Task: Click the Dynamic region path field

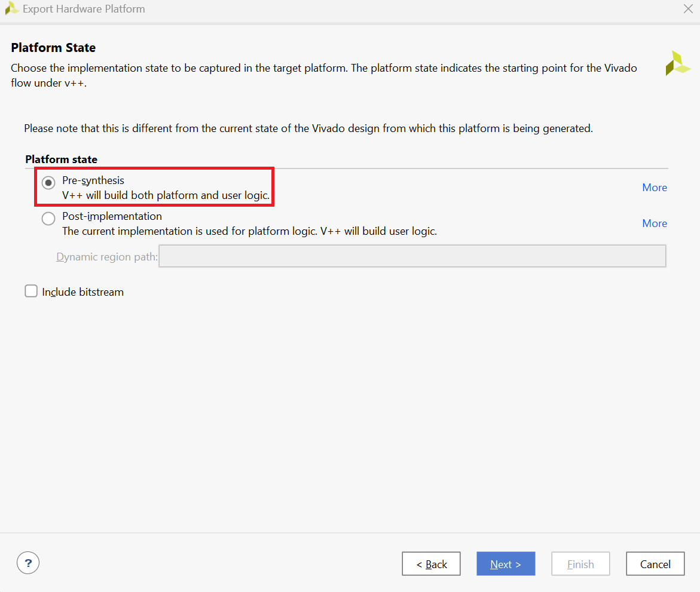Action: pos(412,256)
